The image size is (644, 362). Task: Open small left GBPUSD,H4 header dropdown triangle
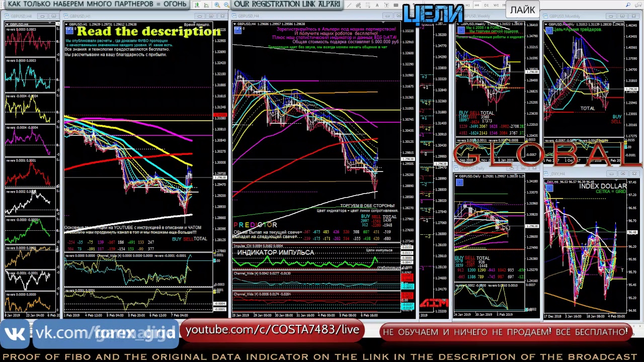click(7, 24)
